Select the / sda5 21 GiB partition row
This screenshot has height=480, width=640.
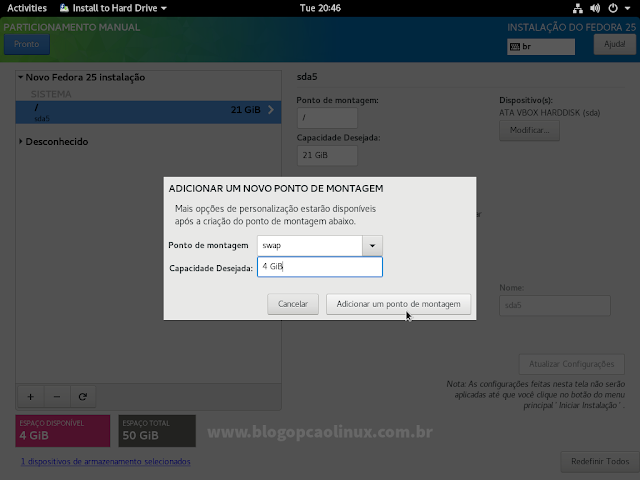[x=149, y=112]
